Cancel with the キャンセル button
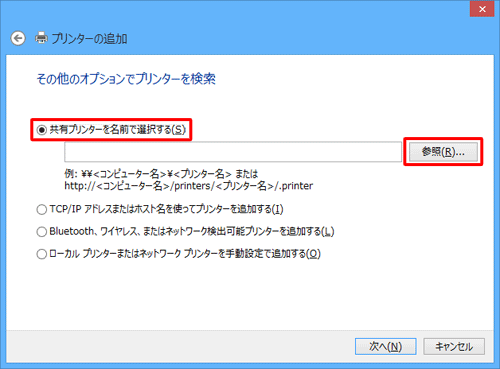500x369 pixels. pos(454,347)
